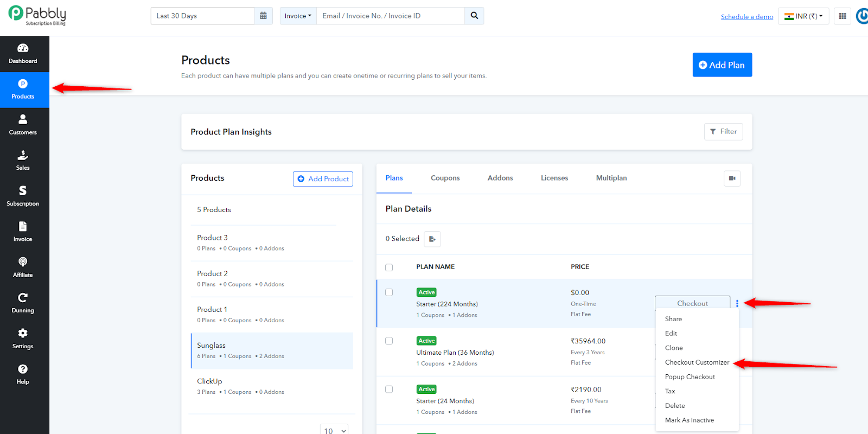Click the PLAN NAME column header

(436, 267)
